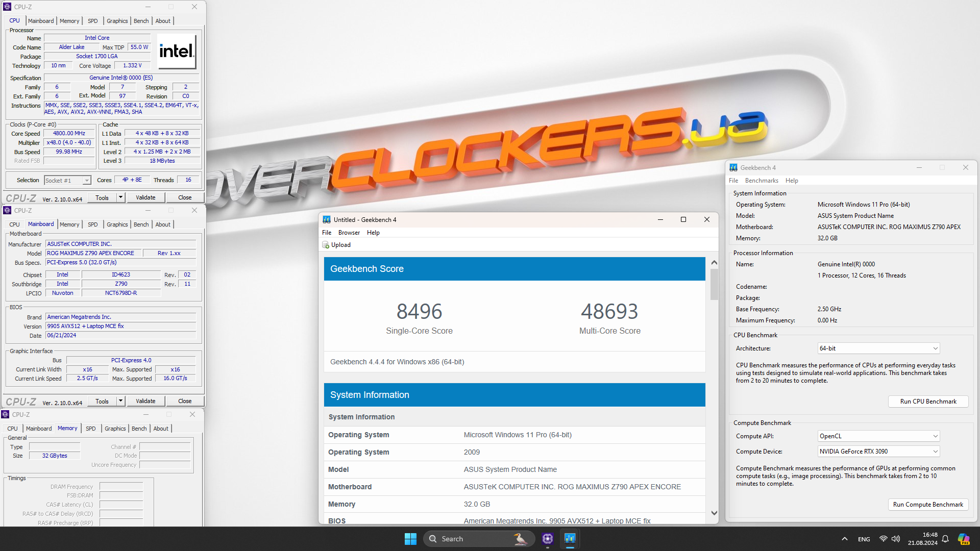Click Close button in Mainboard tab window
Image resolution: width=980 pixels, height=551 pixels.
[185, 401]
